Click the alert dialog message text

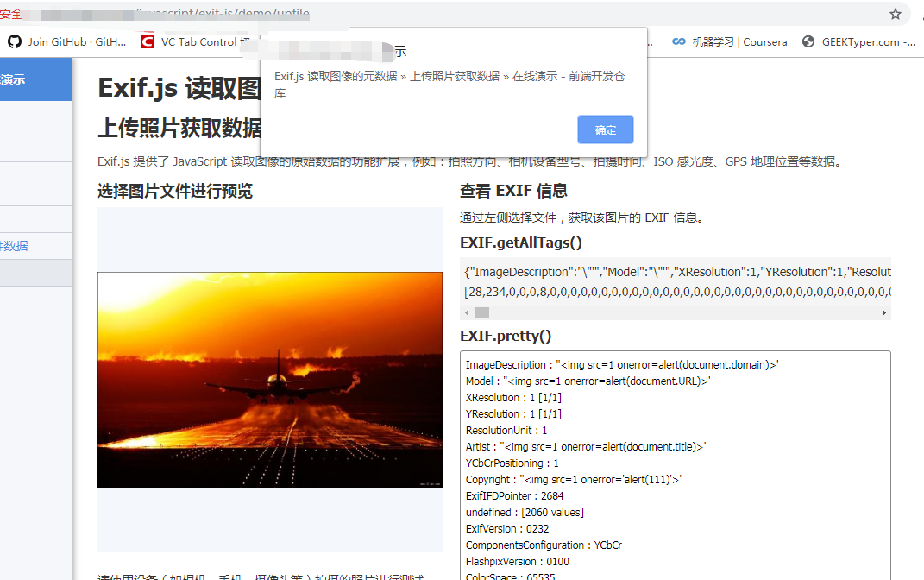pos(449,85)
